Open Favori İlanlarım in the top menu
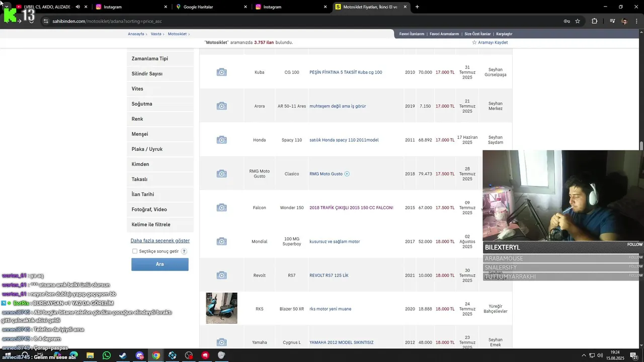 click(x=412, y=34)
